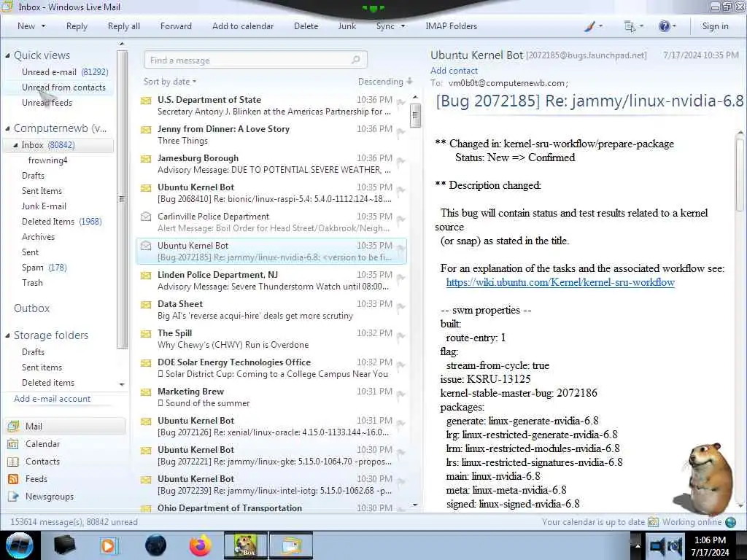Flag the Data Sheet message
Image resolution: width=747 pixels, height=560 pixels.
(x=400, y=307)
